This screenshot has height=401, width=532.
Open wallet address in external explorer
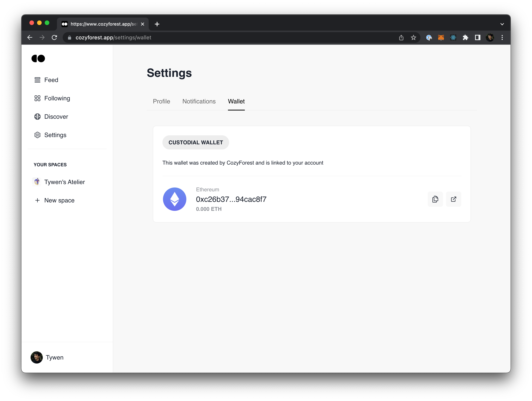(x=453, y=199)
